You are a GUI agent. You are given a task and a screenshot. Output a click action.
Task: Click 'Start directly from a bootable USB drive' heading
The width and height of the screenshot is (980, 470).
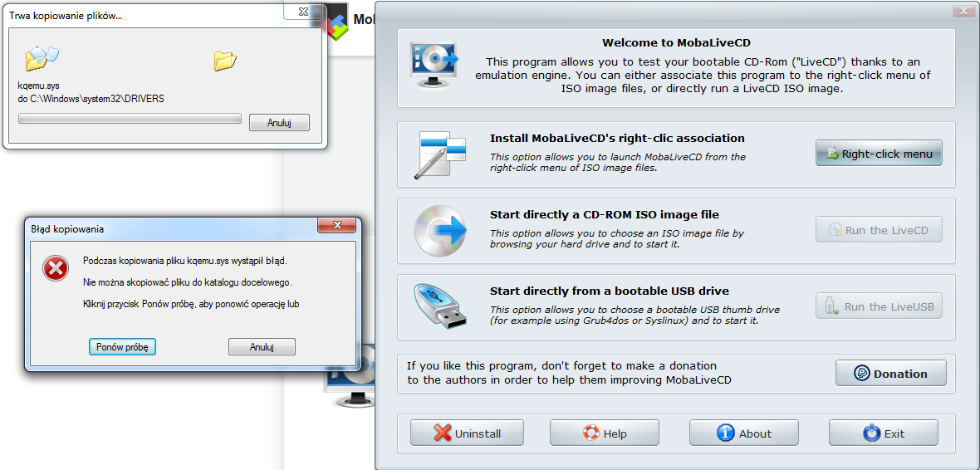click(x=610, y=291)
